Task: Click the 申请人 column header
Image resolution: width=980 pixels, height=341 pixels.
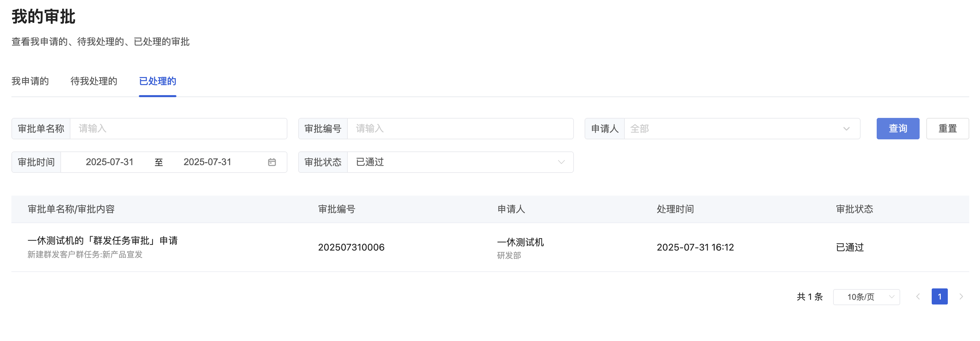Action: (x=511, y=209)
